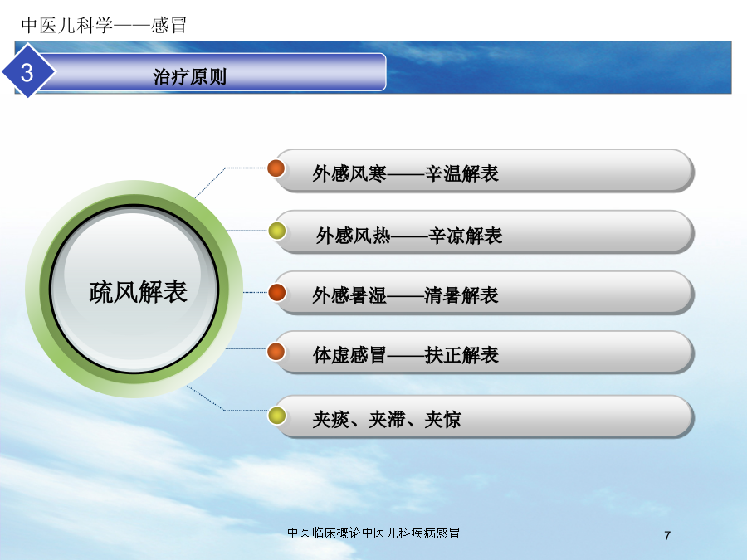Image resolution: width=747 pixels, height=560 pixels.
Task: Select the 外感风寒——辛温解表 bar
Action: coord(484,172)
